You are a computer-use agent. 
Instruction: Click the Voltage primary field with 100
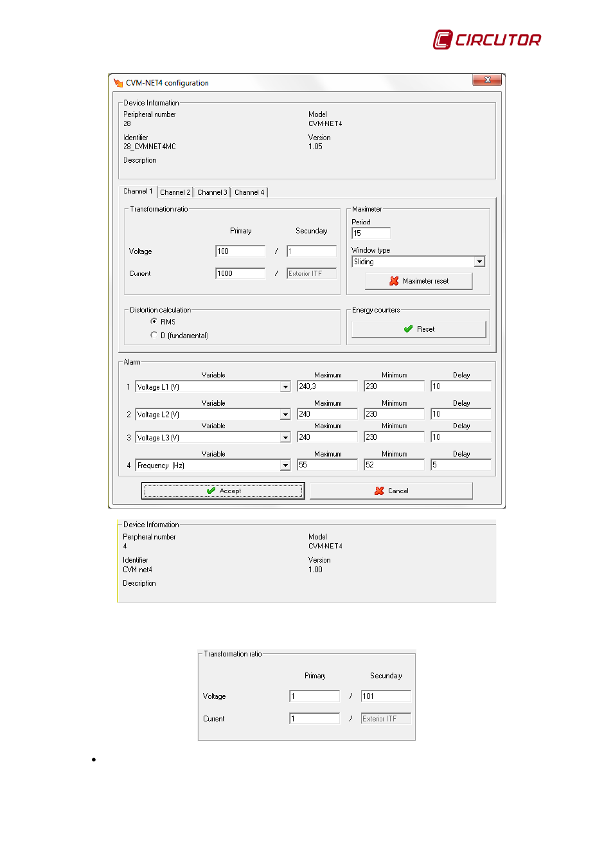[x=240, y=251]
